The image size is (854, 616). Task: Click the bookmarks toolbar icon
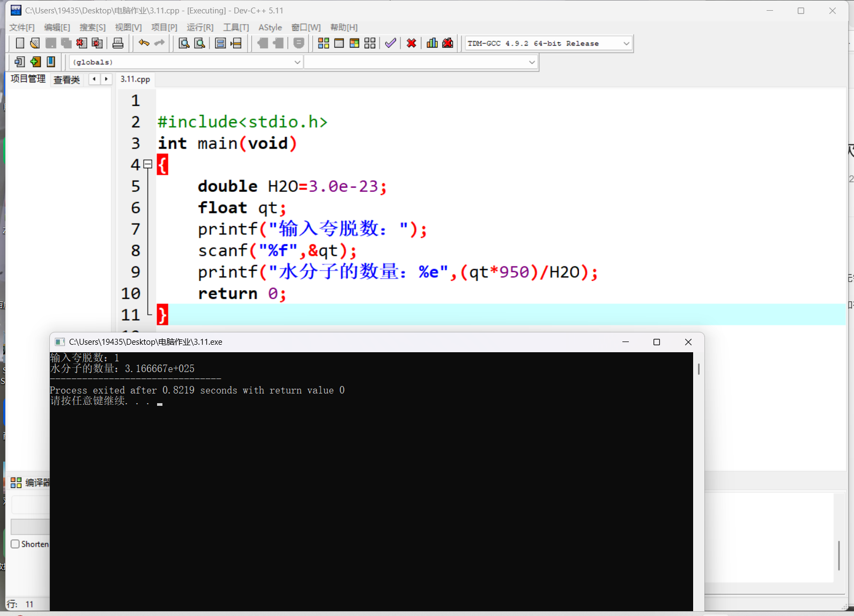(51, 62)
